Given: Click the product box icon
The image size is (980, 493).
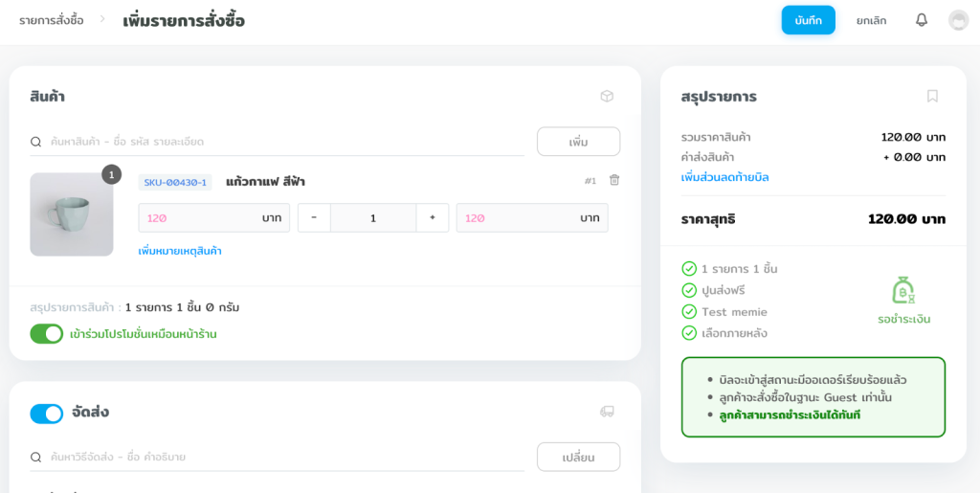Looking at the screenshot, I should tap(607, 96).
